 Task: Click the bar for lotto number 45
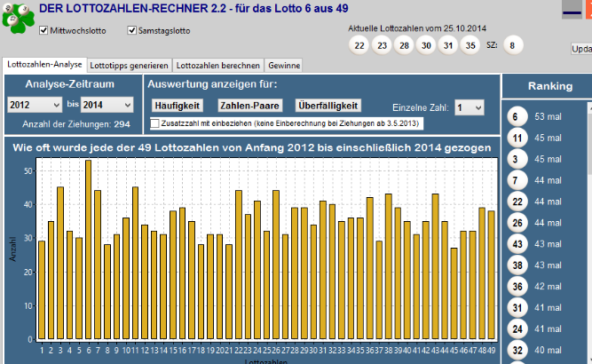tap(454, 293)
